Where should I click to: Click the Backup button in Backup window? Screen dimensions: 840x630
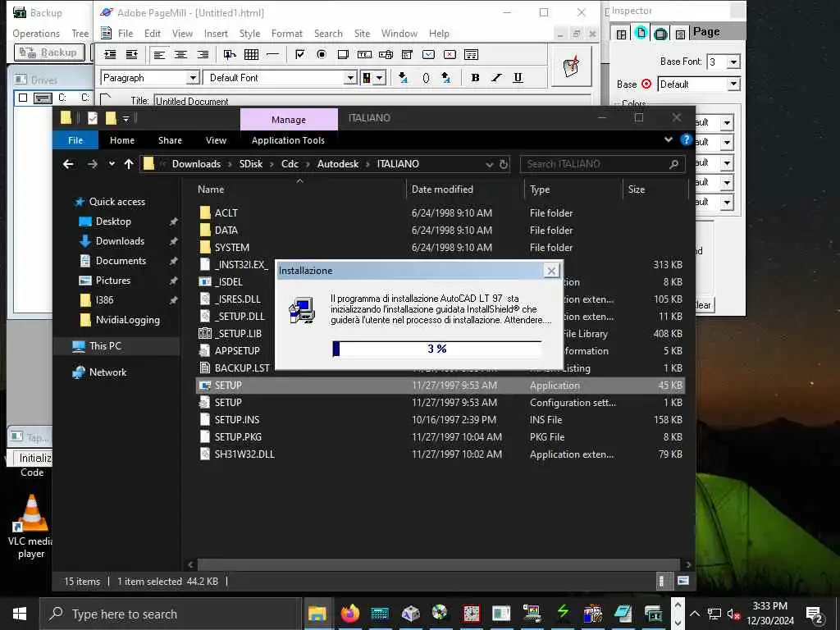[49, 52]
